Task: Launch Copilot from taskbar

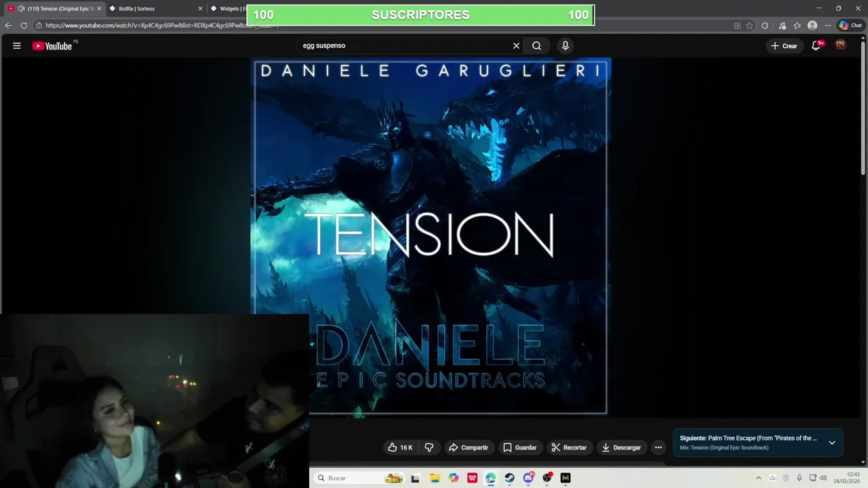Action: point(454,478)
